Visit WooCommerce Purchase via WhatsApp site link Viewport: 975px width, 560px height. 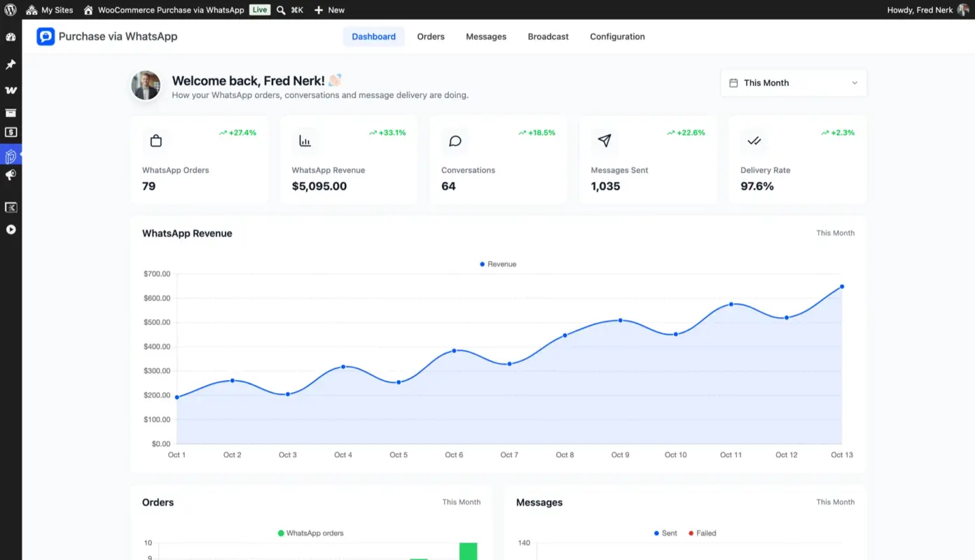coord(164,10)
